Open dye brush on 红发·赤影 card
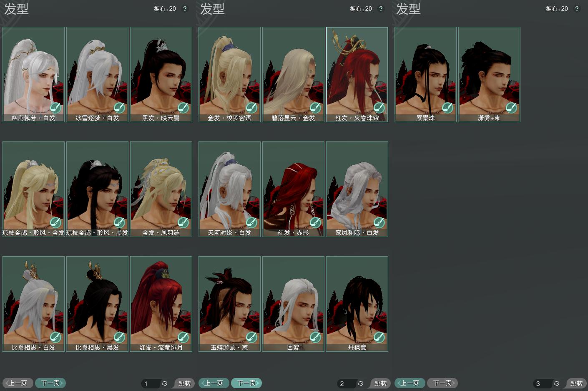 pos(315,223)
